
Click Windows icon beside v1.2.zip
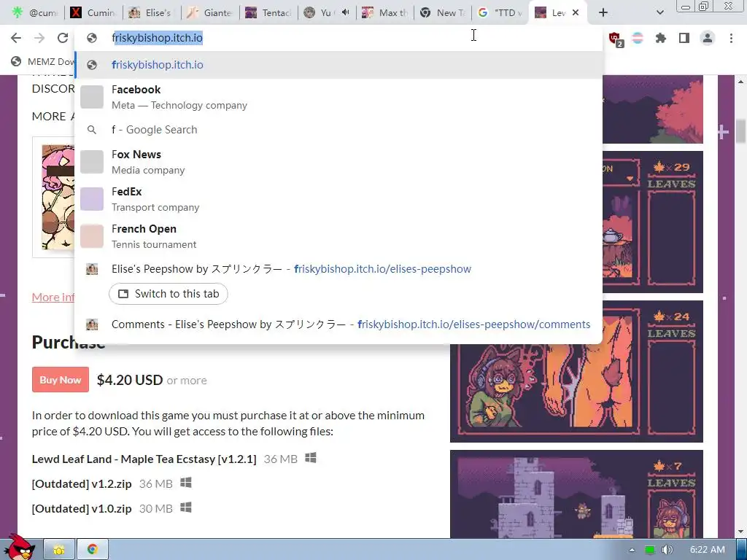coord(186,483)
